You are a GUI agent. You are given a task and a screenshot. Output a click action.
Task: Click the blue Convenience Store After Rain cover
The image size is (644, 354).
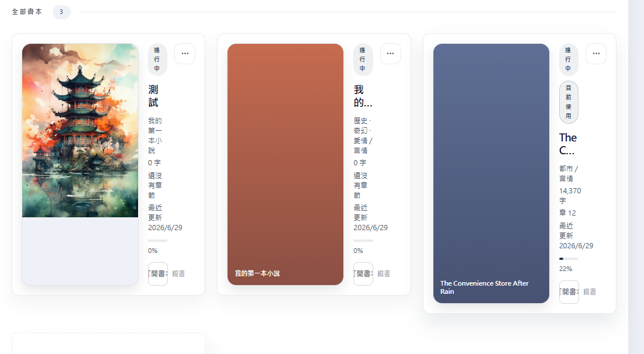[491, 173]
